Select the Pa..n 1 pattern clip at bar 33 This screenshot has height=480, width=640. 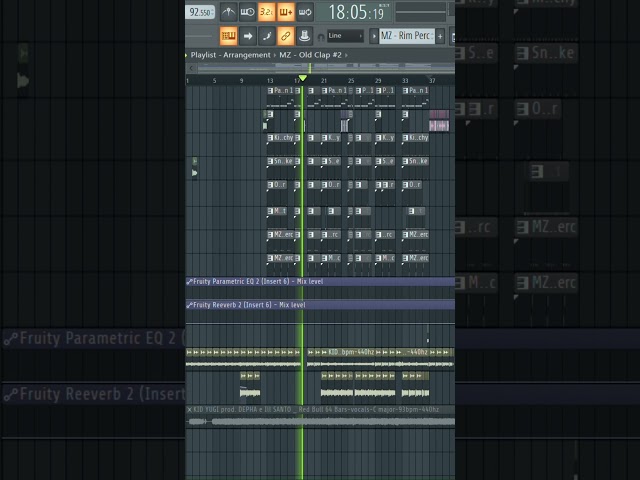(415, 97)
